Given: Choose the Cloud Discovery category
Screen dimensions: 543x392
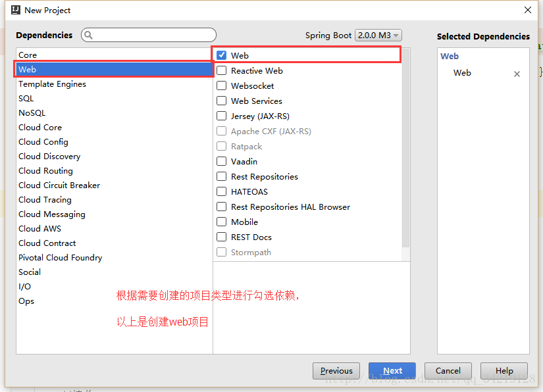Looking at the screenshot, I should (49, 157).
